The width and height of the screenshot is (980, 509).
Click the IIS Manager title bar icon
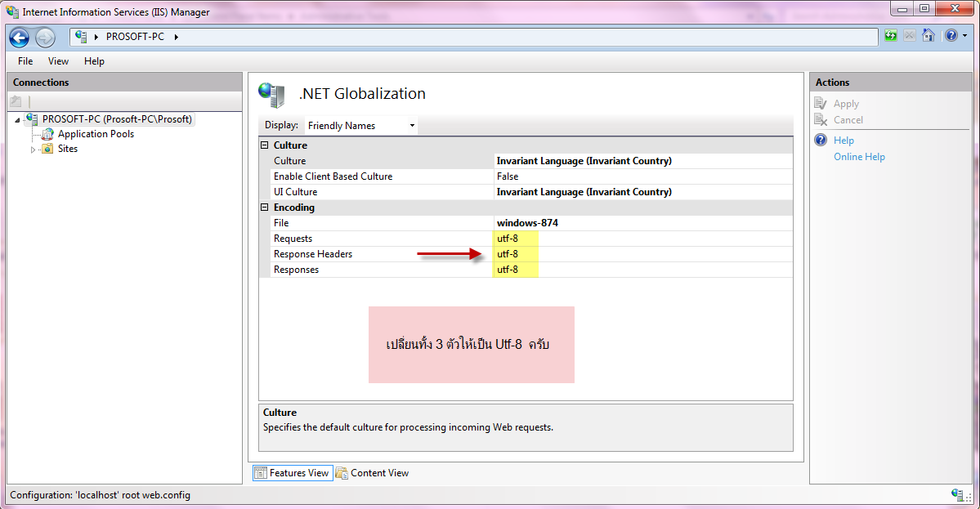(x=12, y=12)
